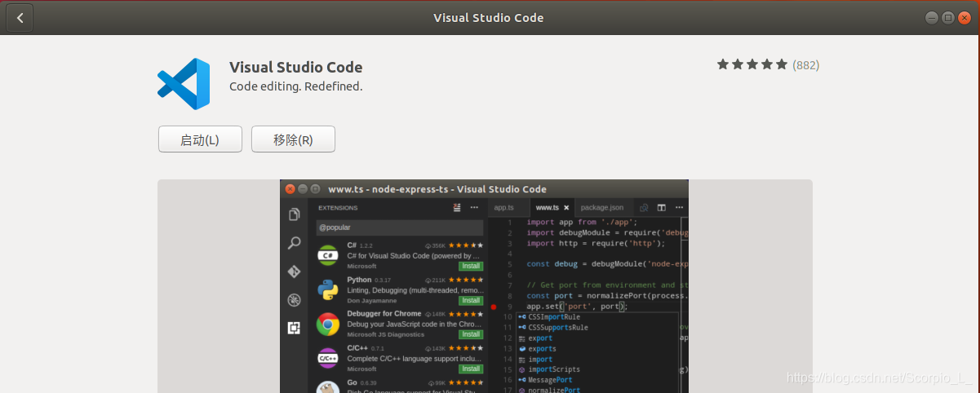Image resolution: width=980 pixels, height=393 pixels.
Task: Click the Source Control git icon in the preview
Action: [294, 272]
